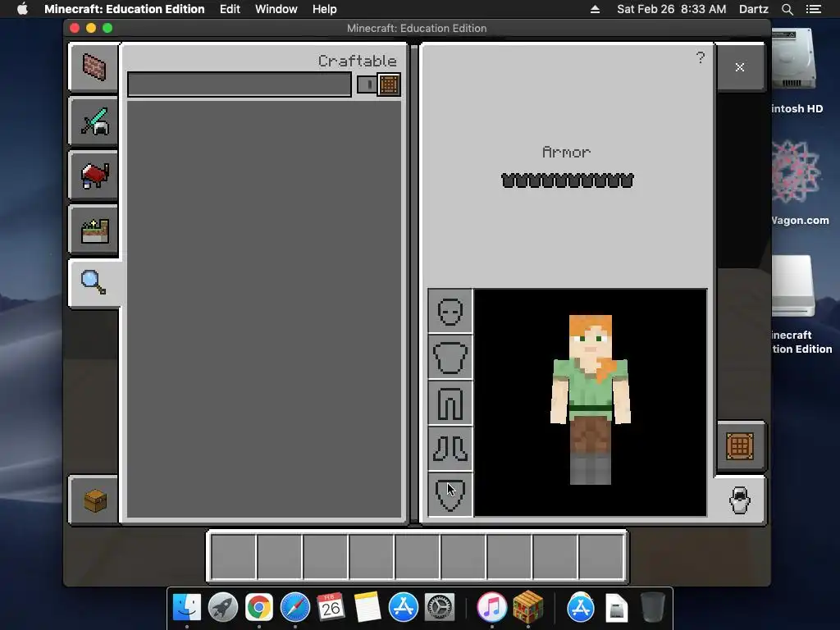Launch Safari from the dock

295,608
